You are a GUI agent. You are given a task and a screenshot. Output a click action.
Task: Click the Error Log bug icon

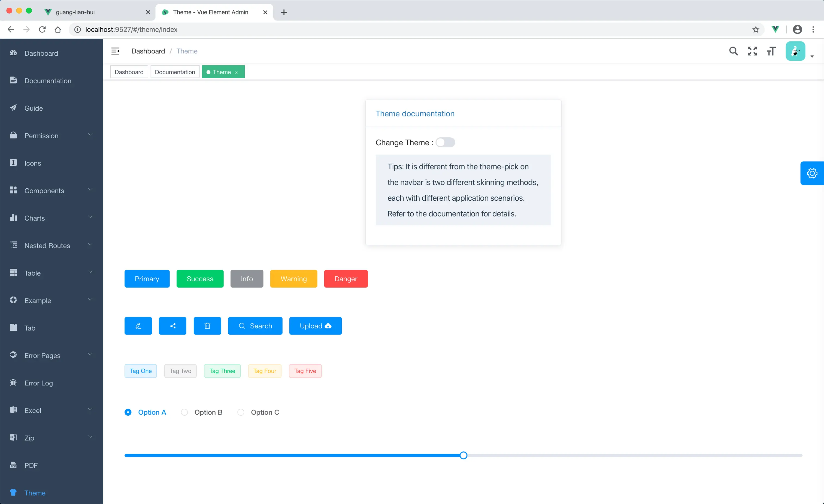[x=13, y=383]
